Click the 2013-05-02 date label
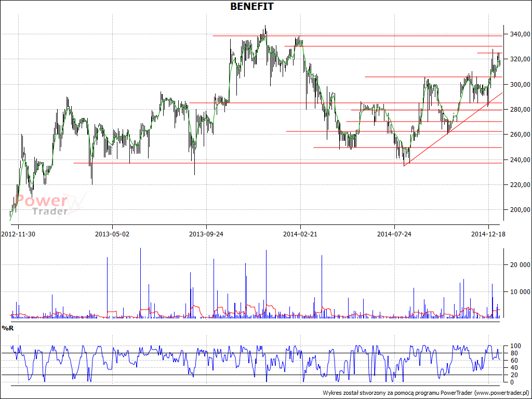 [112, 234]
